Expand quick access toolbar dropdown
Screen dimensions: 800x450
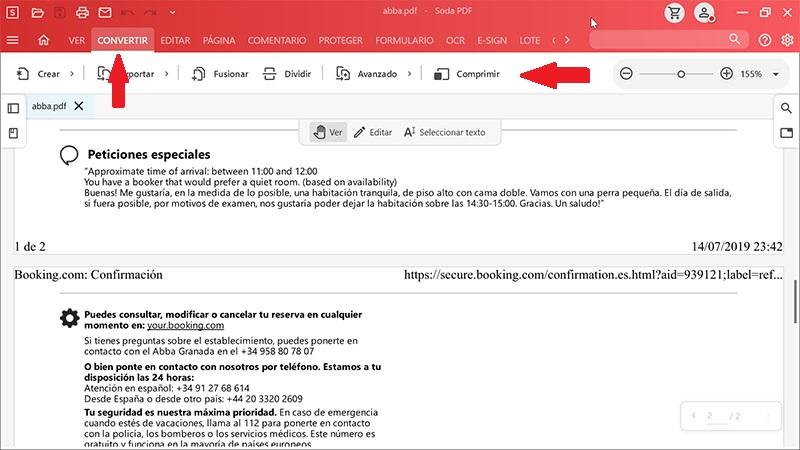click(172, 13)
